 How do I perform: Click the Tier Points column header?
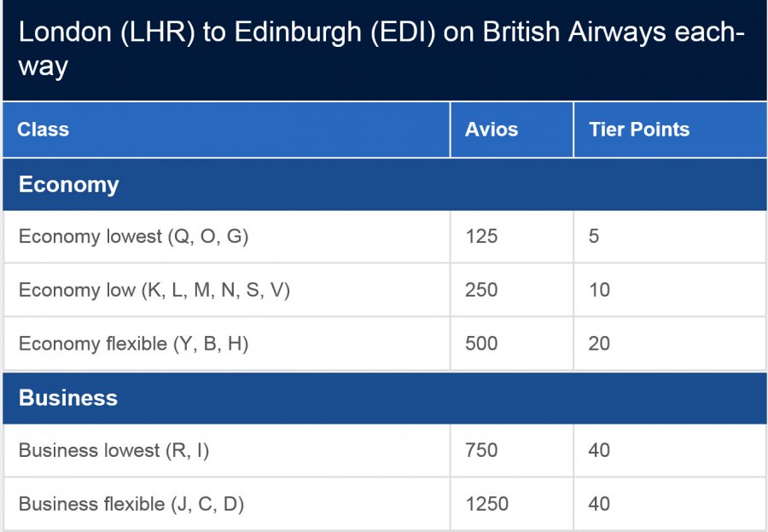tap(639, 130)
